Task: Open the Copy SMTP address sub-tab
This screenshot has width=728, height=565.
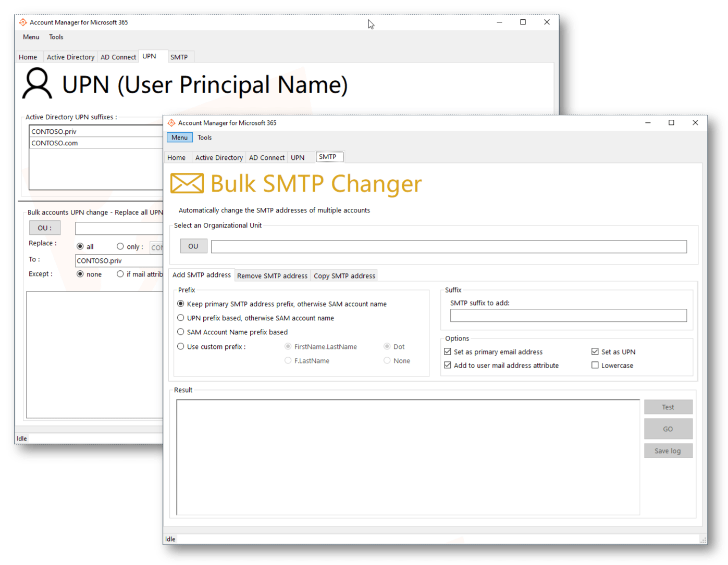Action: pyautogui.click(x=344, y=276)
